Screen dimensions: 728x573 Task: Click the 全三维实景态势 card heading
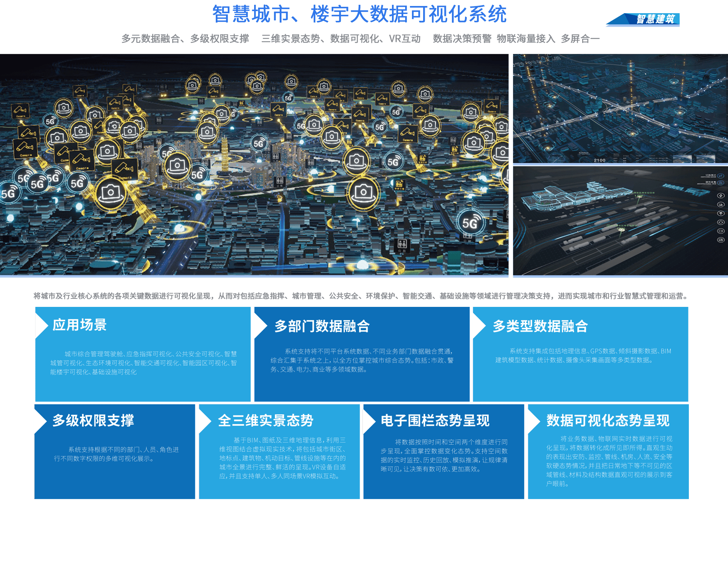click(266, 420)
